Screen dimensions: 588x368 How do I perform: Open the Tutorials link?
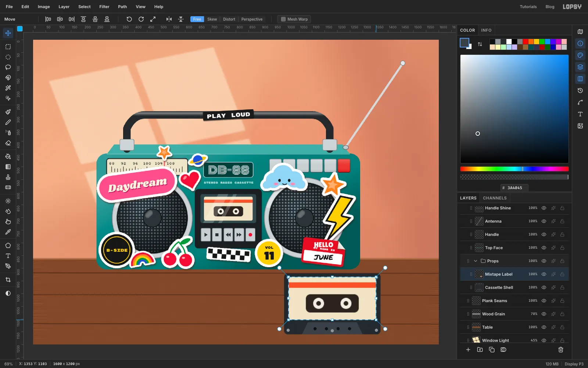coord(528,7)
